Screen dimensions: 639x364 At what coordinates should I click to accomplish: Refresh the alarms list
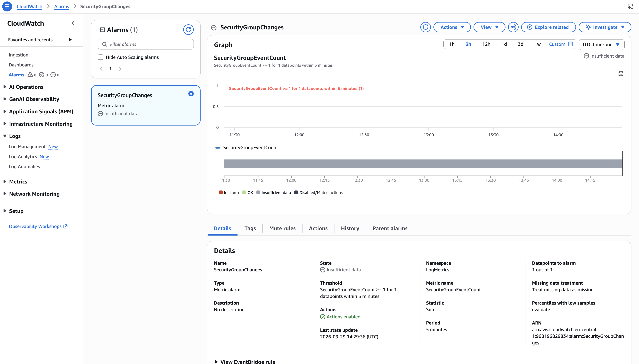(x=188, y=30)
